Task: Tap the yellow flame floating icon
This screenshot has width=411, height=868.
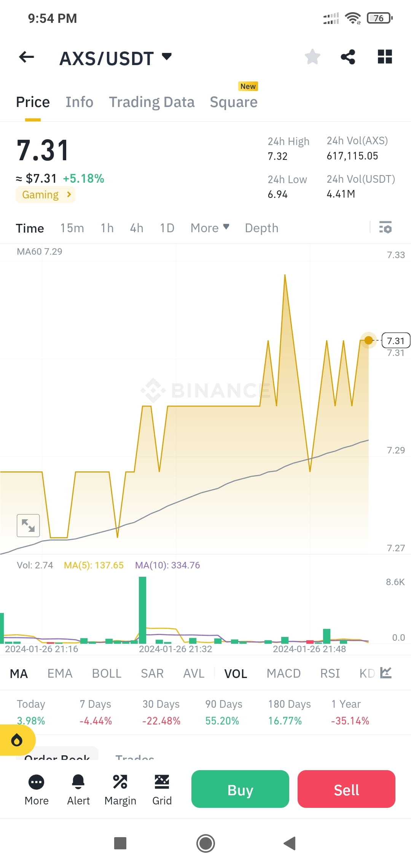Action: [17, 740]
